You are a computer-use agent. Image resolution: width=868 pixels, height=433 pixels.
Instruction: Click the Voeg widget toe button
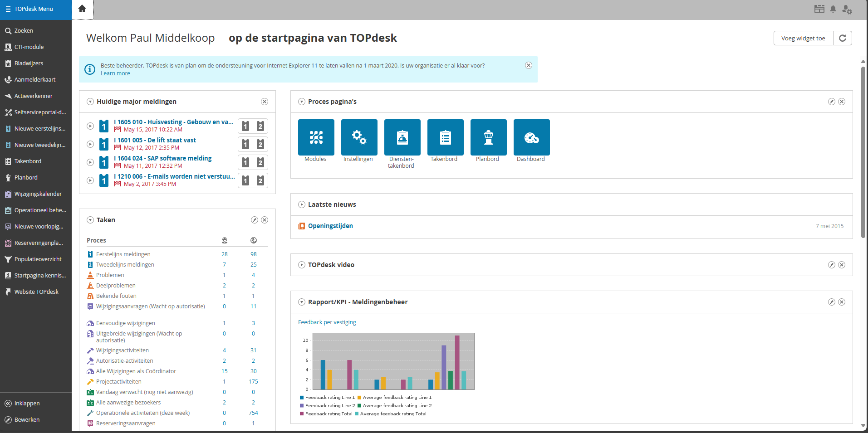[x=802, y=38]
